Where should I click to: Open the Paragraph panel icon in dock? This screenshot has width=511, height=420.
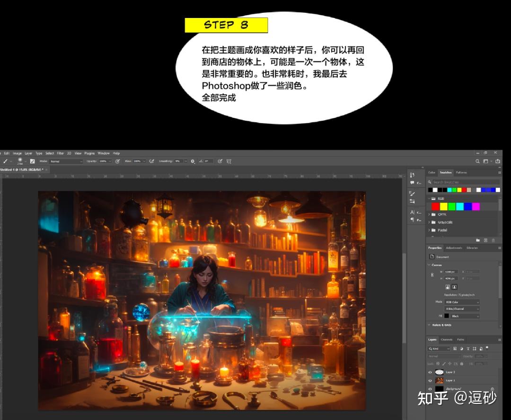point(412,220)
